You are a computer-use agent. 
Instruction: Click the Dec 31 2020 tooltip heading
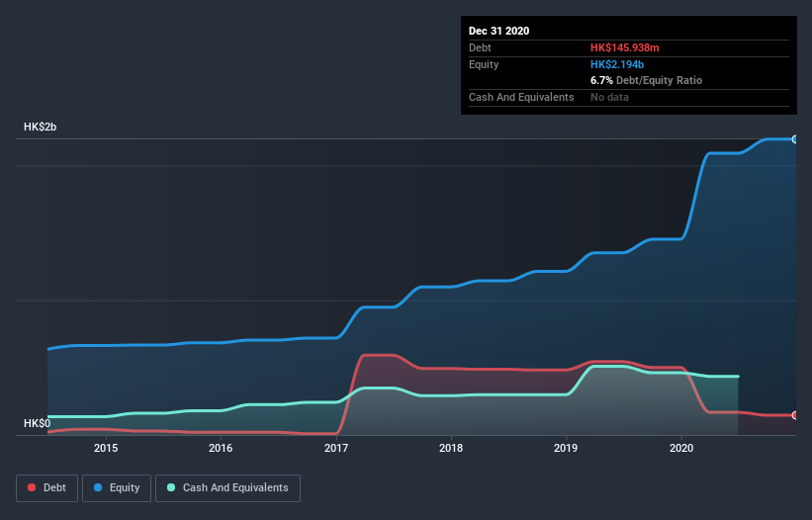(x=498, y=31)
